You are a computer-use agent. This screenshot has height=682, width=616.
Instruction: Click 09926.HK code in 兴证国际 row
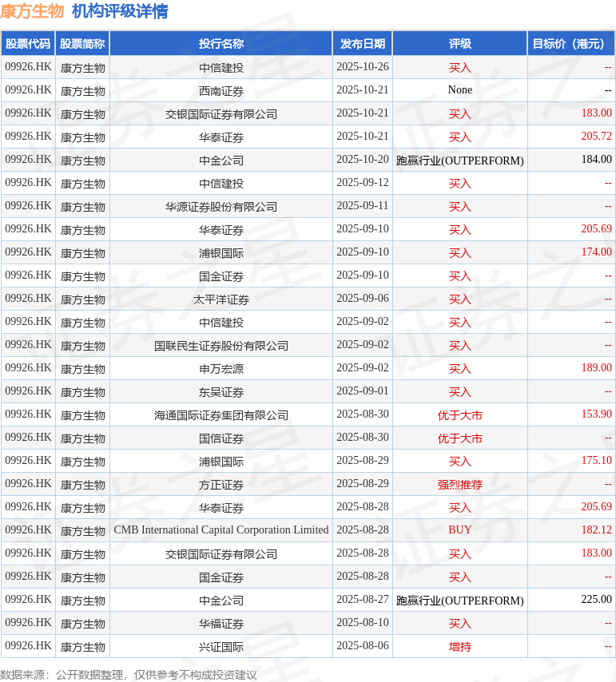[x=28, y=645]
